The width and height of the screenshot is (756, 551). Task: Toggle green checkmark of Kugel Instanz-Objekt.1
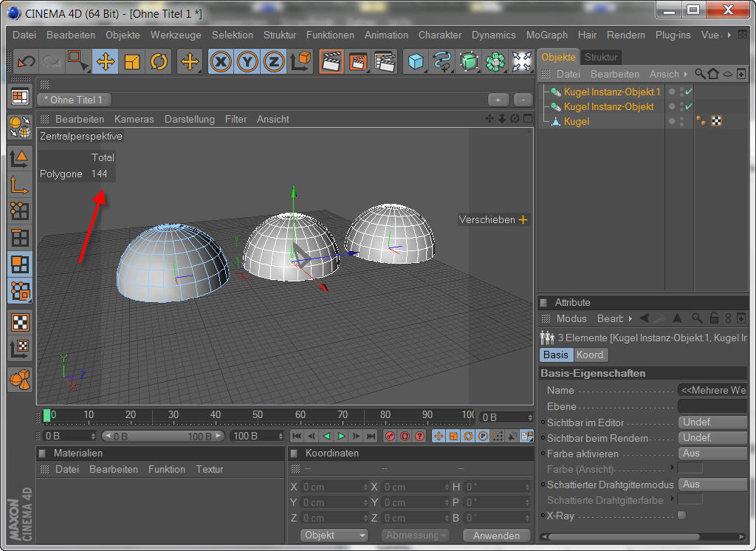pyautogui.click(x=688, y=92)
